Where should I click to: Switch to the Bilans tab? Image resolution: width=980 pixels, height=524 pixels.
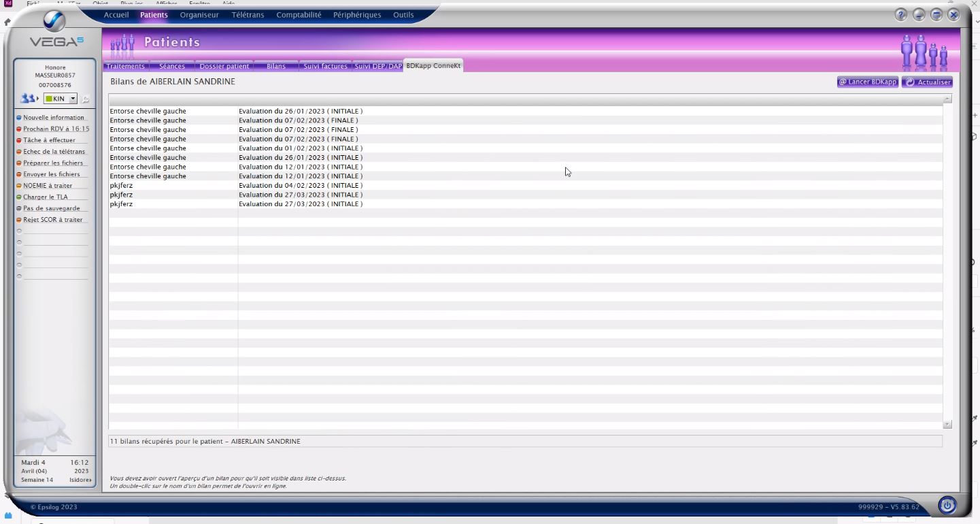click(x=276, y=66)
